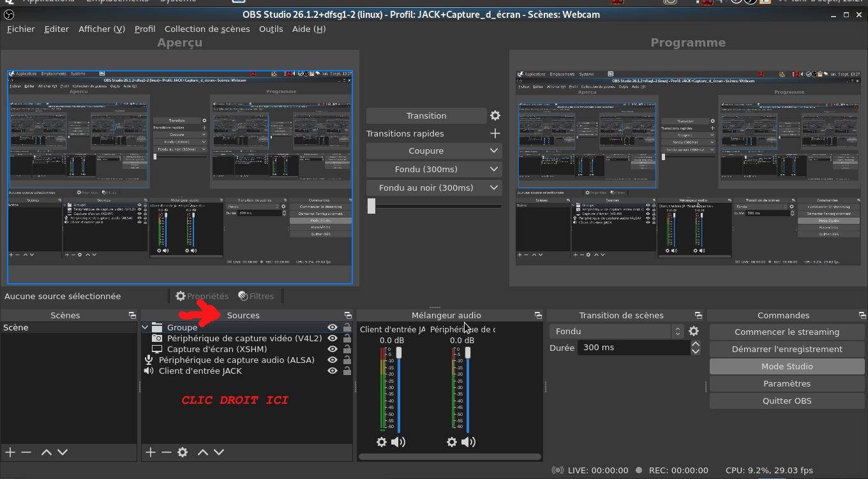This screenshot has width=868, height=479.
Task: Float the Transition de scènes dock
Action: [x=698, y=315]
